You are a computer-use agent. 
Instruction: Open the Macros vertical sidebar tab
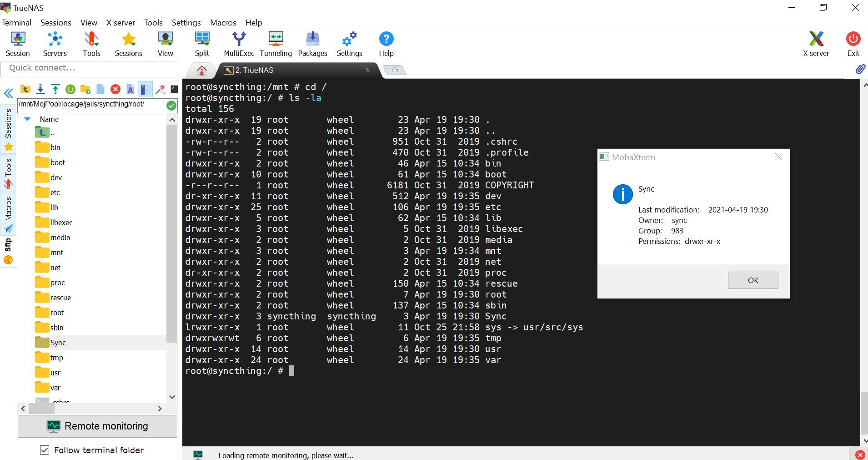tap(8, 214)
